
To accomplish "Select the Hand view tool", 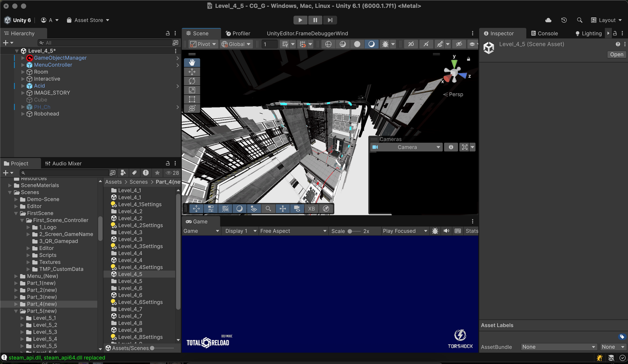I will point(192,63).
